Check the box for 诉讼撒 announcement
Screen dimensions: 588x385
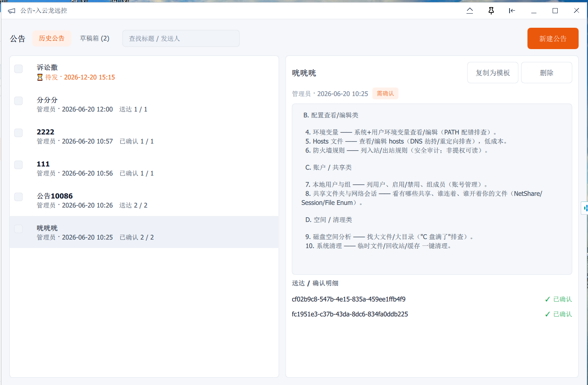(x=18, y=69)
